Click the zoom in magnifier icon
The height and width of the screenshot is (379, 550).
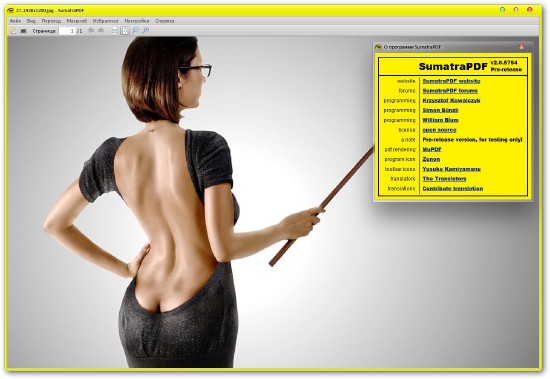[146, 31]
